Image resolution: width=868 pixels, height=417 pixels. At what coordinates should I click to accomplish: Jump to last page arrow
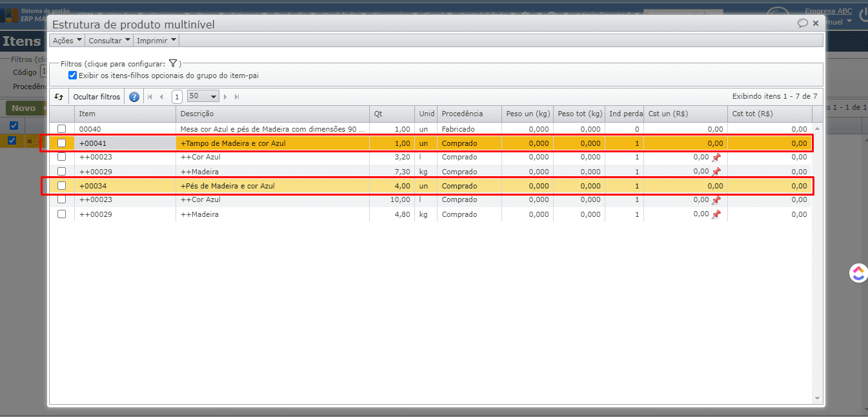(x=237, y=97)
